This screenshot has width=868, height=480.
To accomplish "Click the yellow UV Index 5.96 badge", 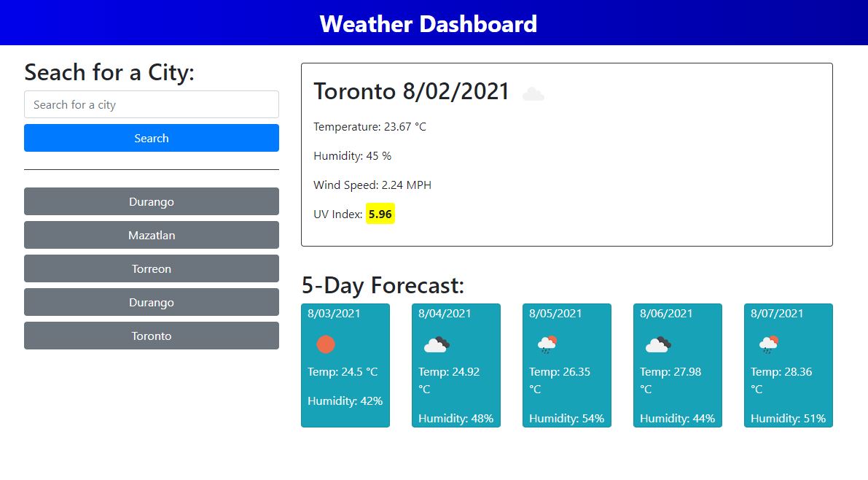I will coord(380,214).
